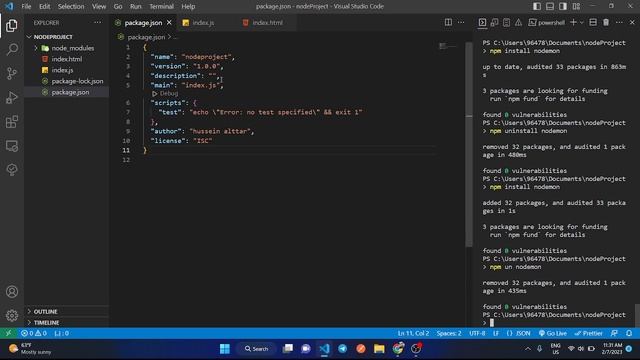Viewport: 640px width, 360px height.
Task: Open the View menu
Action: pos(99,6)
